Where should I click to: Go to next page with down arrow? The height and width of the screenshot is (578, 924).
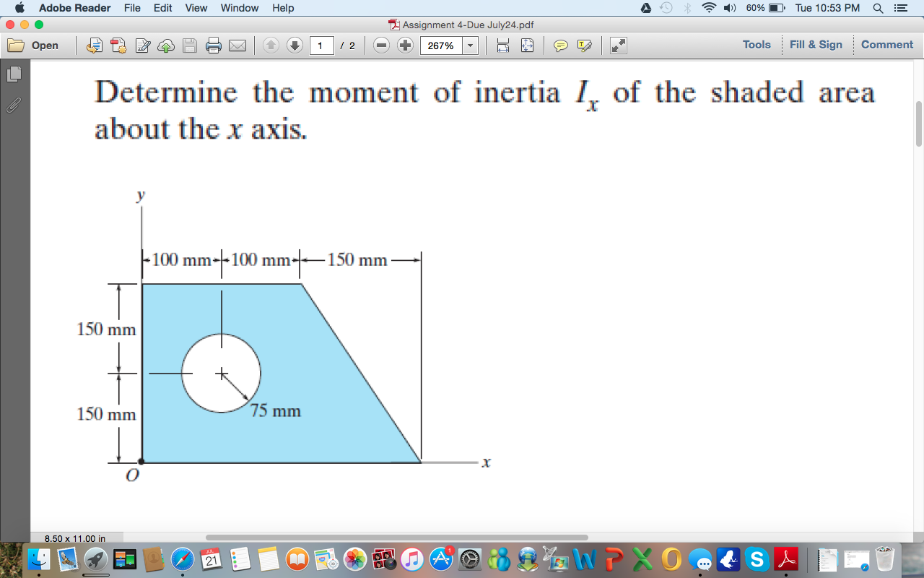(295, 45)
